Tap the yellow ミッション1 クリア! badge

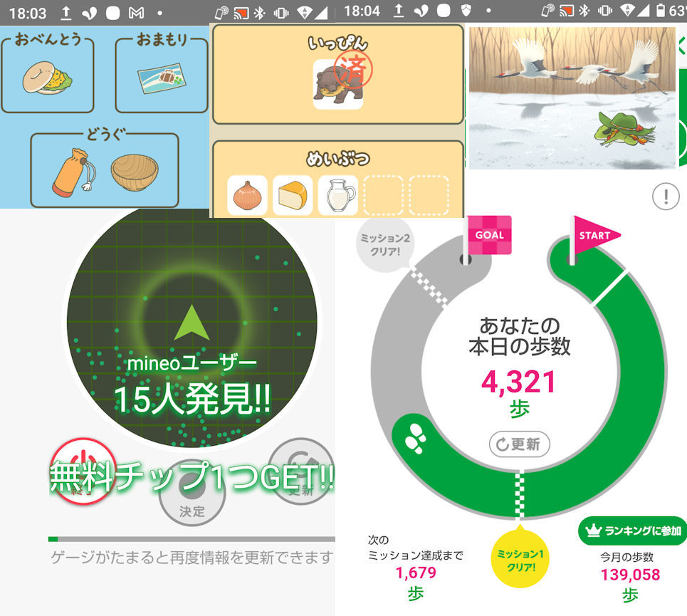[x=520, y=560]
